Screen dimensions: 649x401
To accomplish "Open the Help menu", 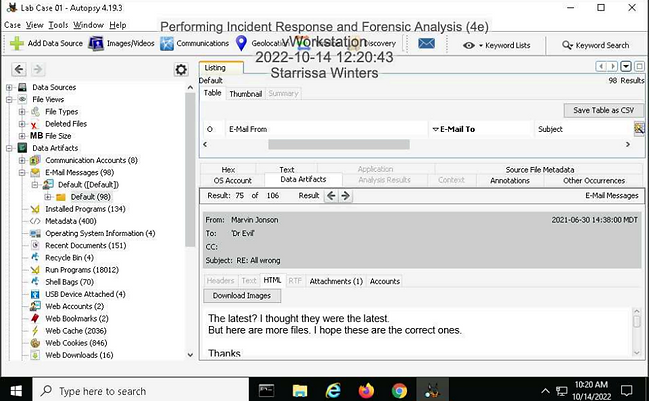I will [118, 25].
